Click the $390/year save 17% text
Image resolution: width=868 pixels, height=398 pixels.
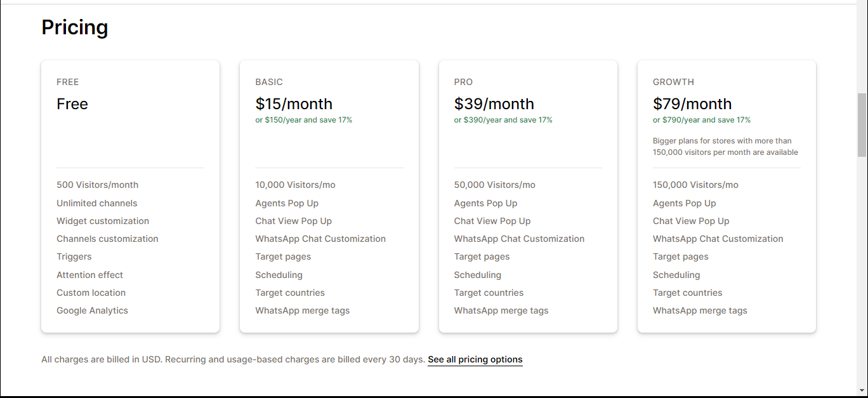point(503,120)
